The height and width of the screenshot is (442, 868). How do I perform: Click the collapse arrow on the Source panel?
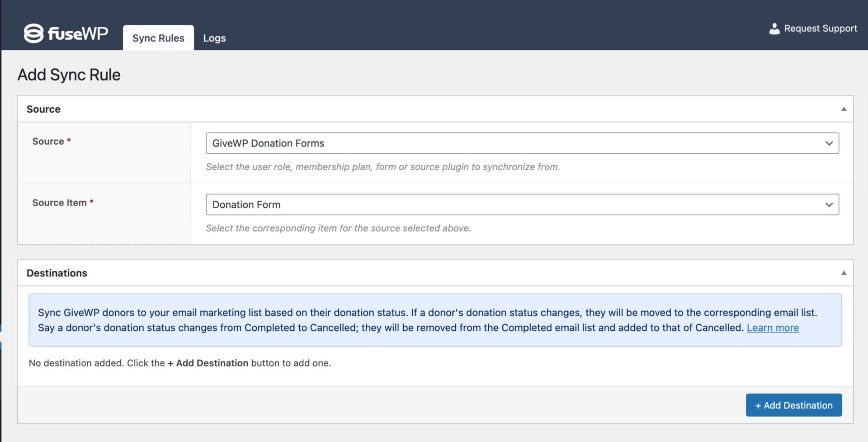844,109
